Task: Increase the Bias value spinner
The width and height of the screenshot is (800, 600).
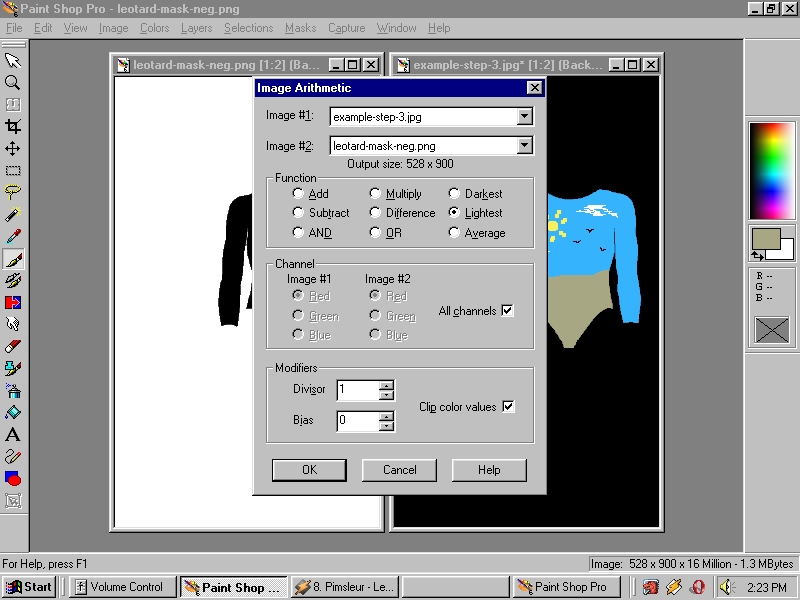Action: click(387, 416)
